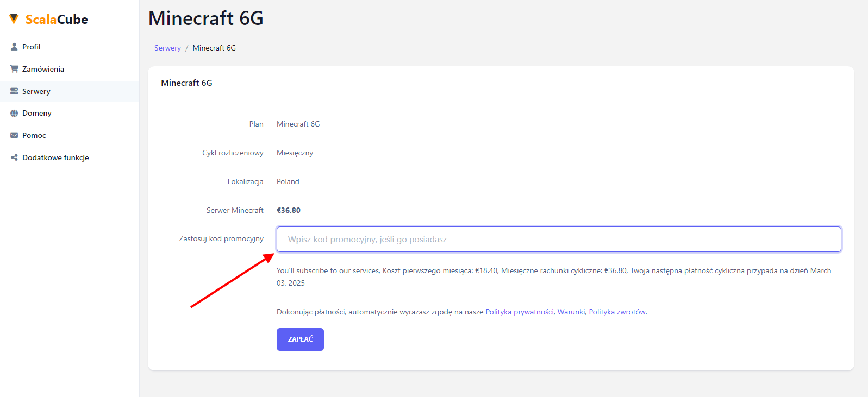Open the Warunki terms link

571,312
